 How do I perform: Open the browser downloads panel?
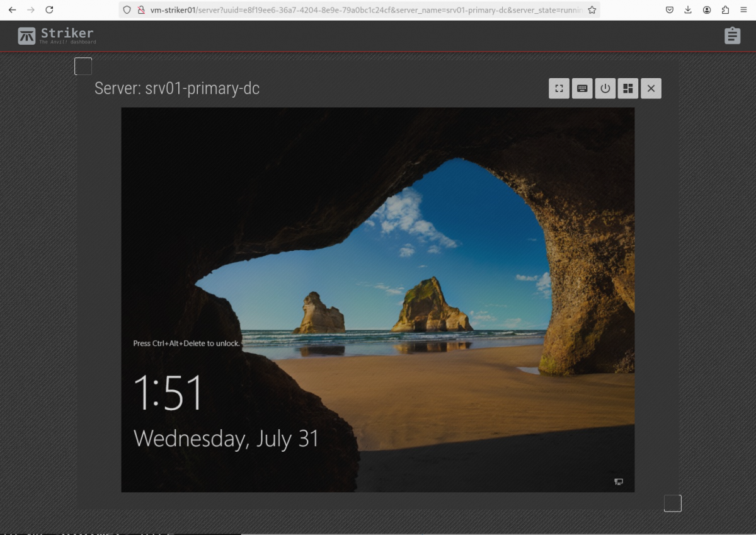[688, 10]
